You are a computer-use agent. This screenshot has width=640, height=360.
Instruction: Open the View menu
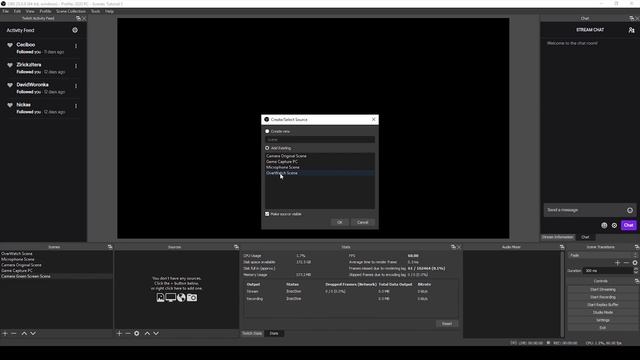[30, 11]
